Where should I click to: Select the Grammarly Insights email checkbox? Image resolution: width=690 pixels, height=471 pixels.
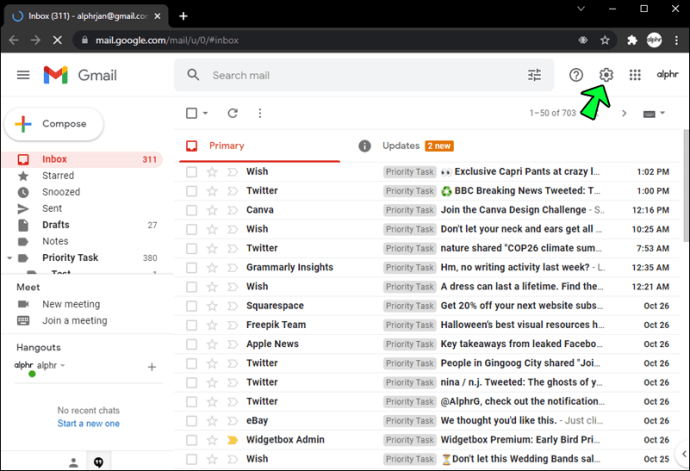[x=191, y=268]
